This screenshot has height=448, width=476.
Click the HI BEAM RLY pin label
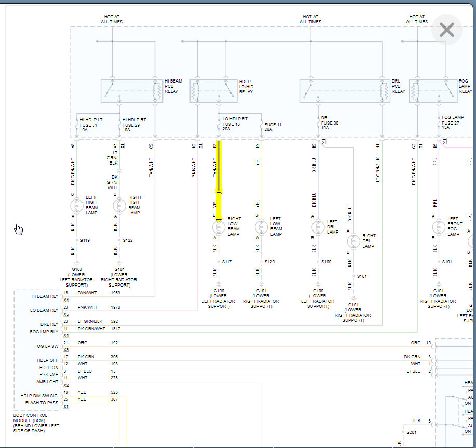click(45, 296)
